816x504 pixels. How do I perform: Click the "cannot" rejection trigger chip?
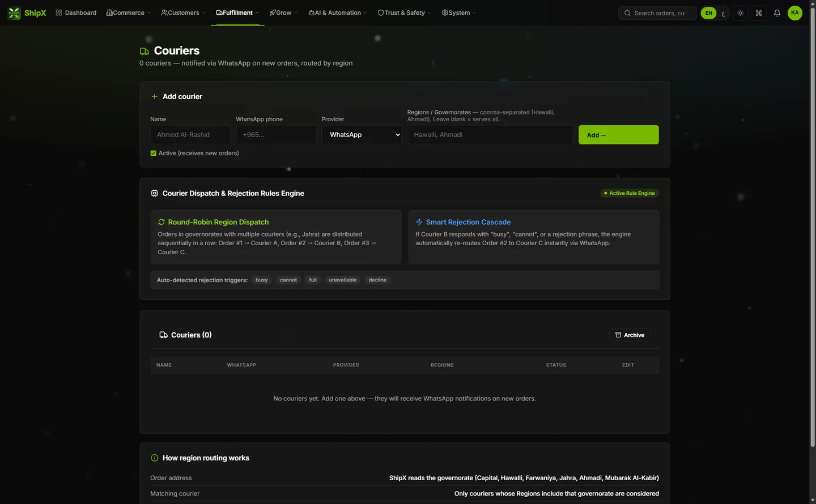point(288,280)
